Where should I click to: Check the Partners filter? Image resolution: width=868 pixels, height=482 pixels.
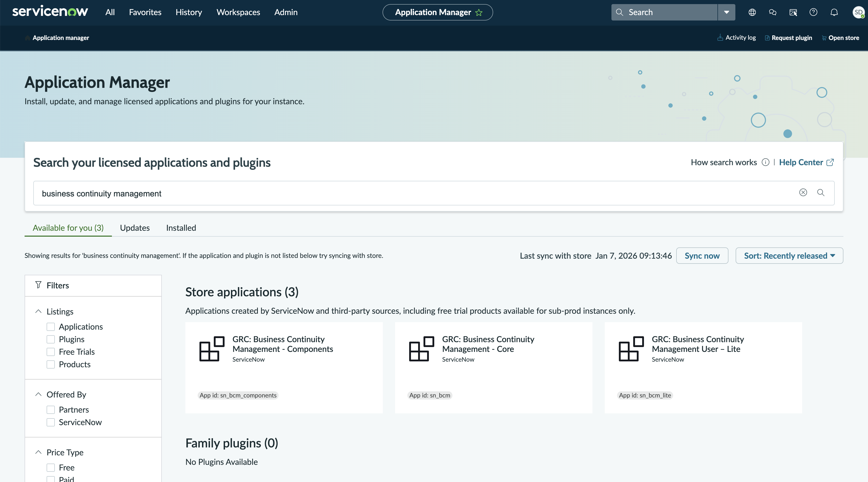pos(50,410)
